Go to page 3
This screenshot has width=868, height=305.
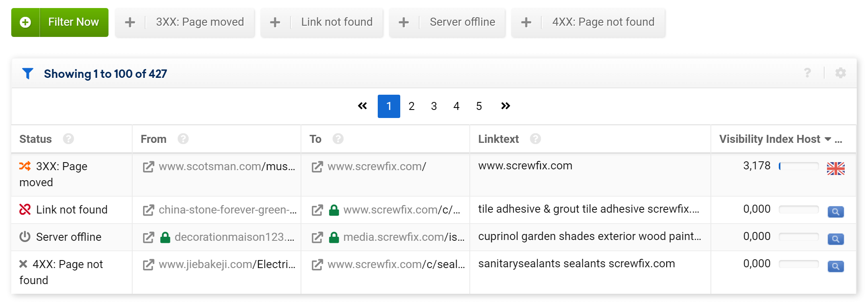pos(434,106)
